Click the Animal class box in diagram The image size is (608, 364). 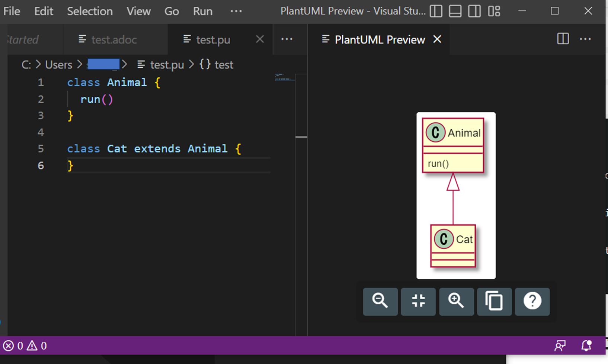click(453, 145)
